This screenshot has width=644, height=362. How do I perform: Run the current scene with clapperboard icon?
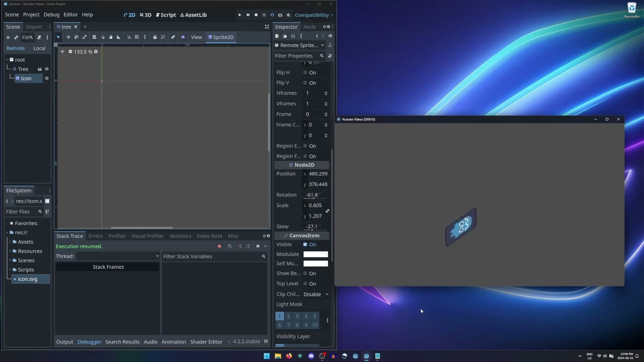pyautogui.click(x=280, y=15)
